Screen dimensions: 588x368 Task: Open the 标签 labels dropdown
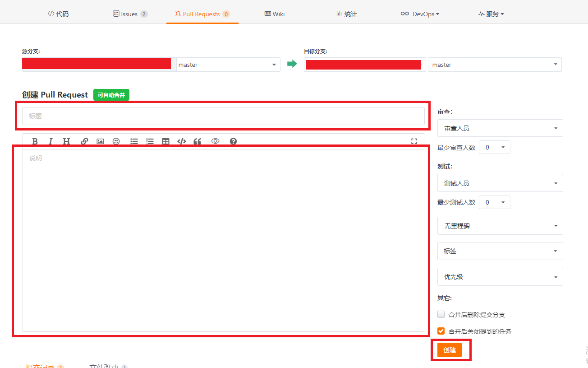pyautogui.click(x=500, y=251)
